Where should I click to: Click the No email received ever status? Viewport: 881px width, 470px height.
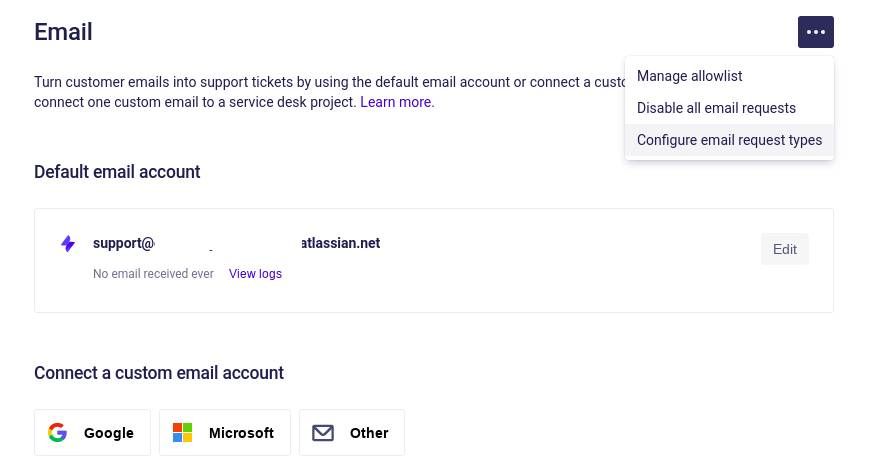(153, 273)
